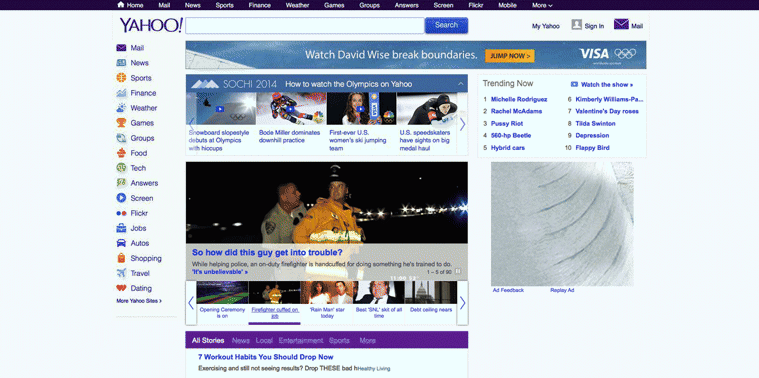The height and width of the screenshot is (378, 759).
Task: Expand the More menu in top bar
Action: tap(542, 5)
